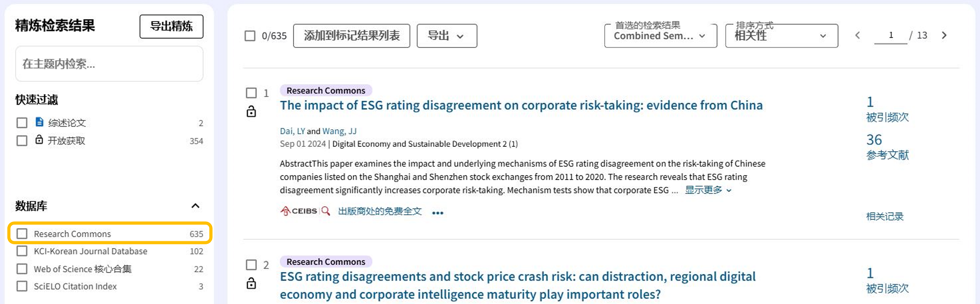The height and width of the screenshot is (304, 980).
Task: Tick the select-all checkbox beside 0/635
Action: (250, 36)
